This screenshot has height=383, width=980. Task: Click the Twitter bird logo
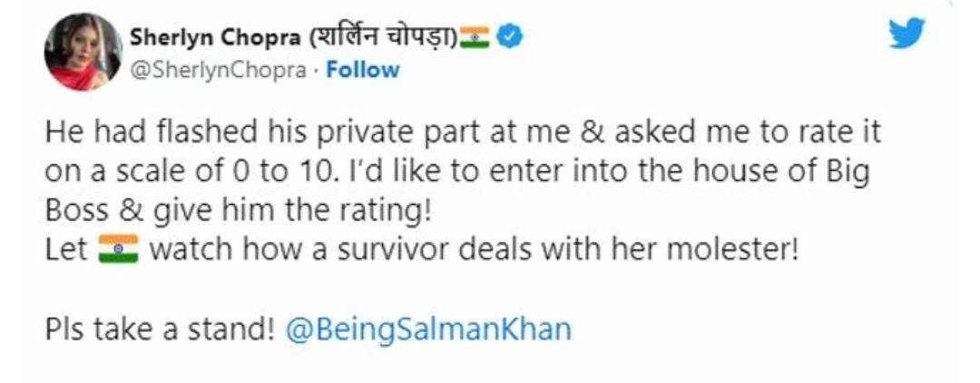coord(906,35)
